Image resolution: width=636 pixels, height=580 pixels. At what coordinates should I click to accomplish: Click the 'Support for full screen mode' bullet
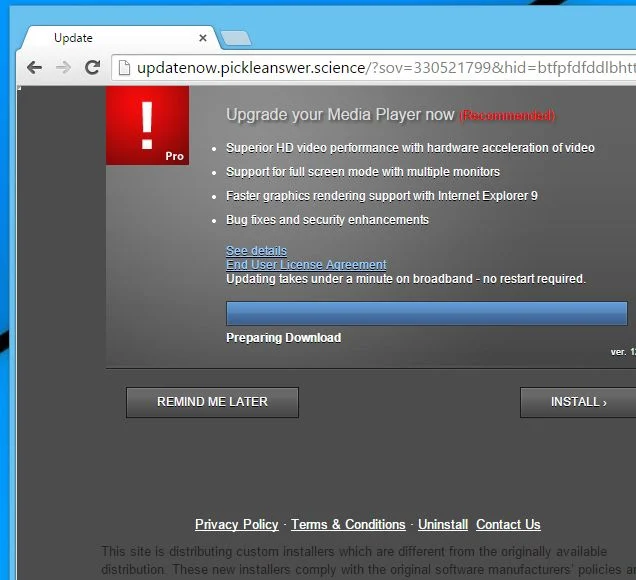[x=363, y=172]
